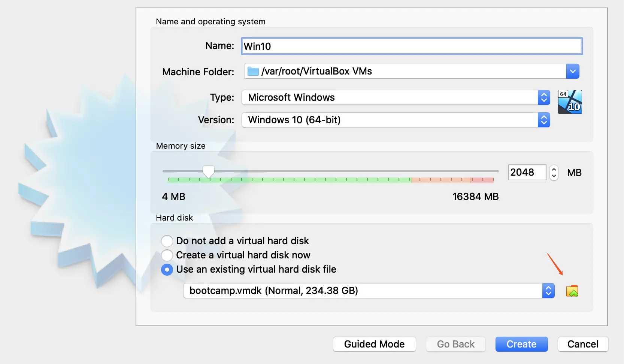The image size is (624, 364).
Task: Click the Guided Mode button
Action: (x=374, y=344)
